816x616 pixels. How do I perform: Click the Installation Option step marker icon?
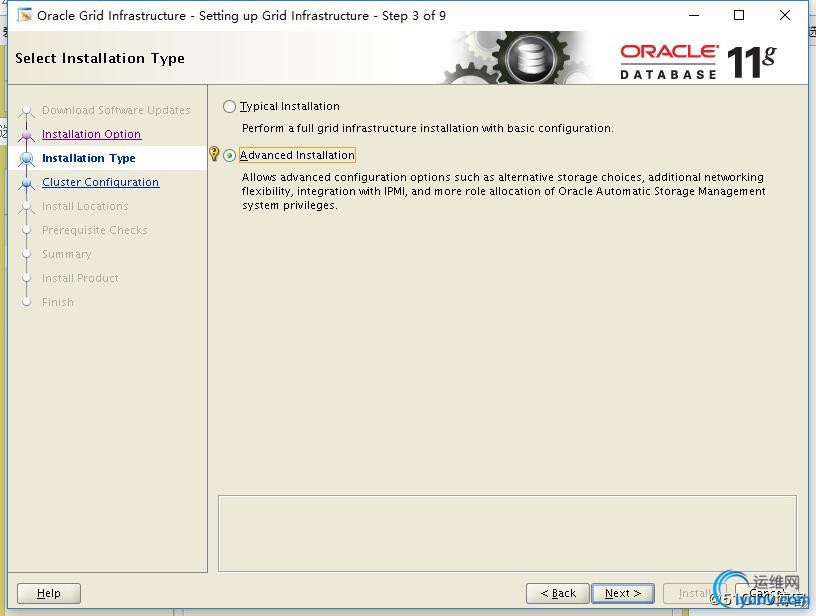pyautogui.click(x=27, y=135)
